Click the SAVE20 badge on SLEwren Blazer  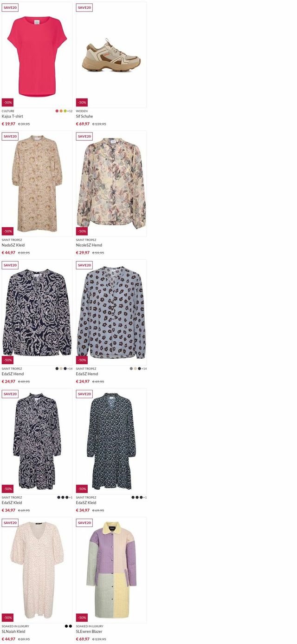pos(84,522)
